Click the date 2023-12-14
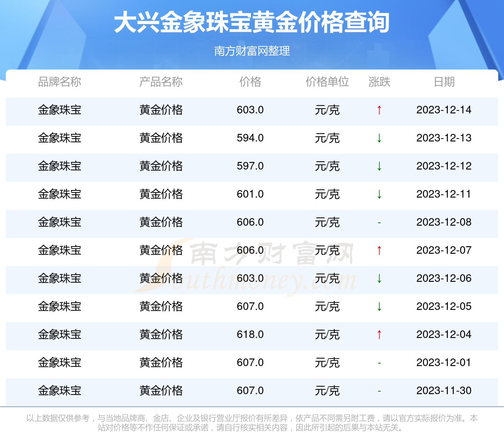Image resolution: width=504 pixels, height=433 pixels. coord(444,110)
